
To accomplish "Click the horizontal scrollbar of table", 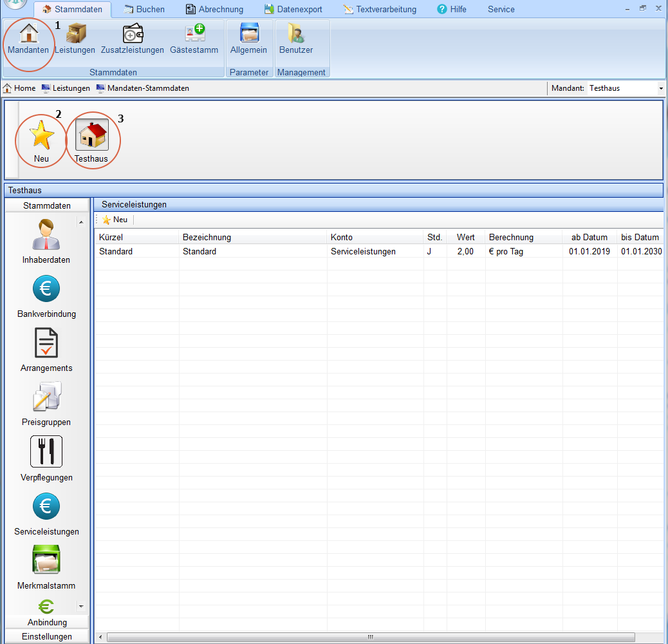I will tap(370, 637).
